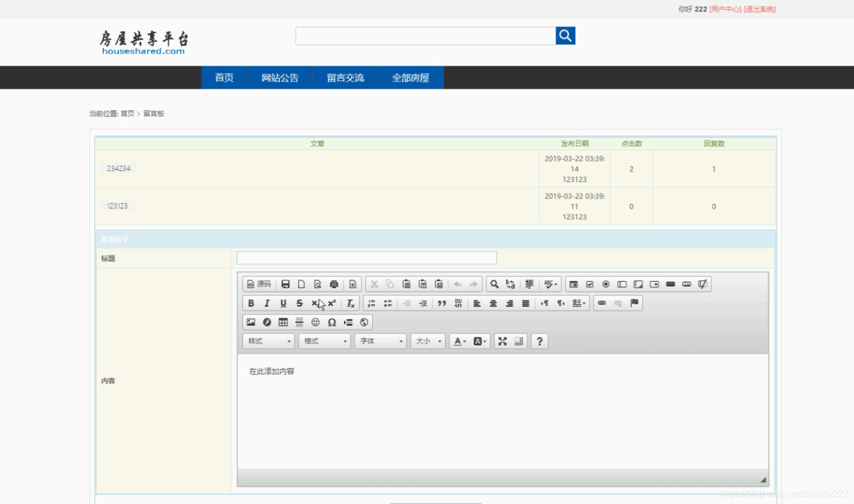Open the 大小 font size dropdown

point(428,341)
